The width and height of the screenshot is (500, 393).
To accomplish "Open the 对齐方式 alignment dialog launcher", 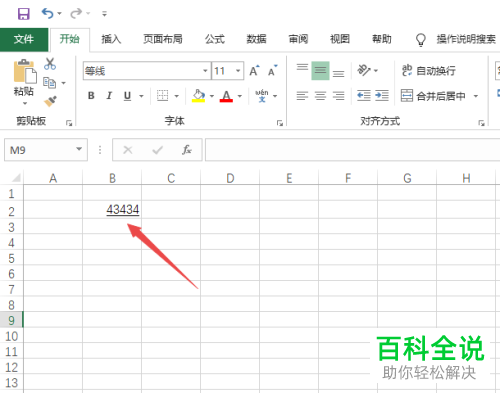I will [481, 123].
